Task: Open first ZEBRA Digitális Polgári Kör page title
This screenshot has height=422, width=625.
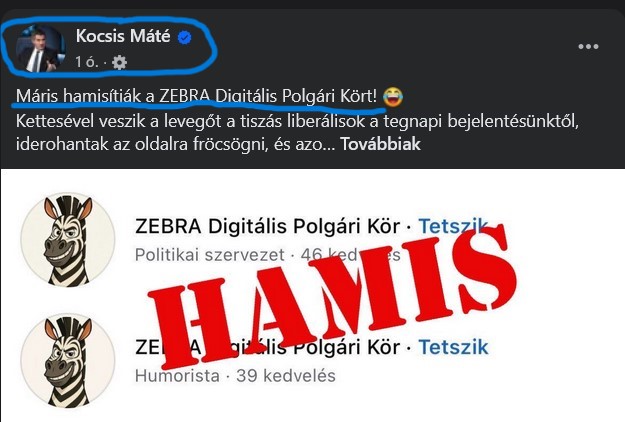Action: (267, 226)
